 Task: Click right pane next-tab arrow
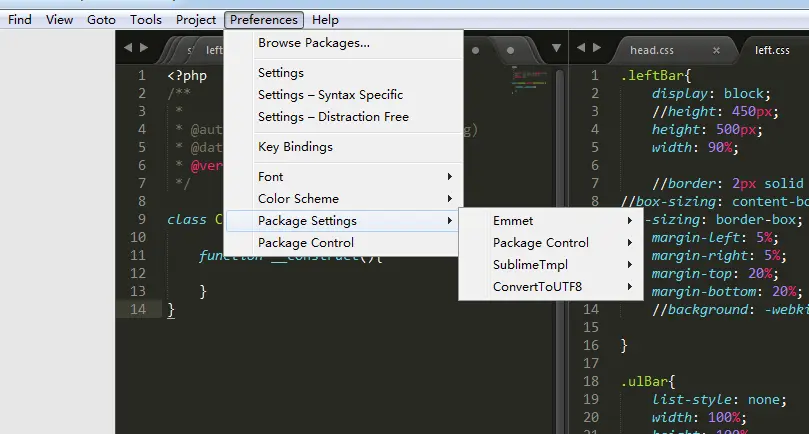pyautogui.click(x=597, y=48)
